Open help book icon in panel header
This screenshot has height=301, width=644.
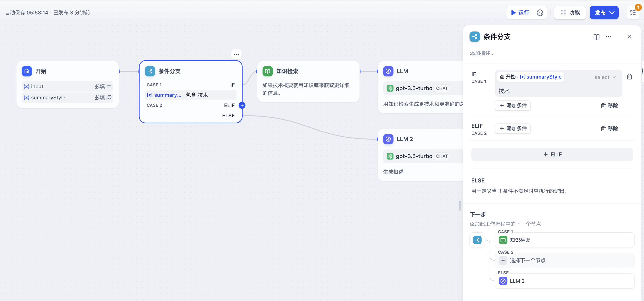(x=596, y=37)
